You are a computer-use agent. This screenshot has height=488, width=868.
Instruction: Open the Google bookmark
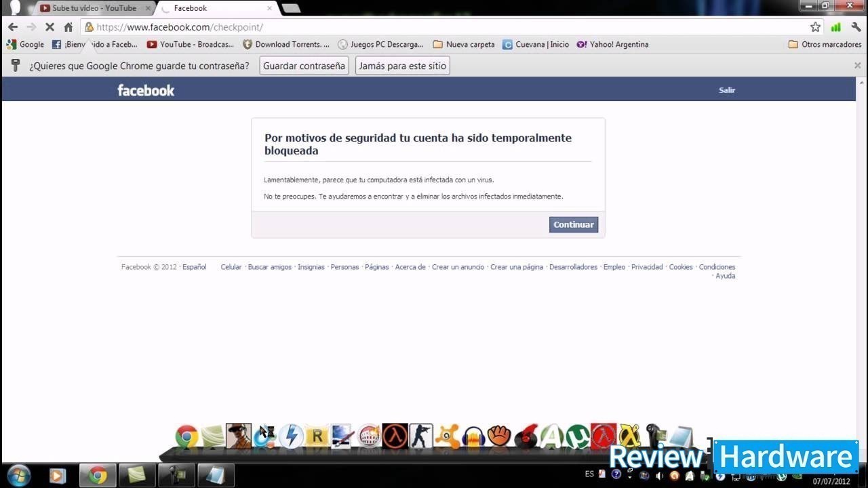25,44
